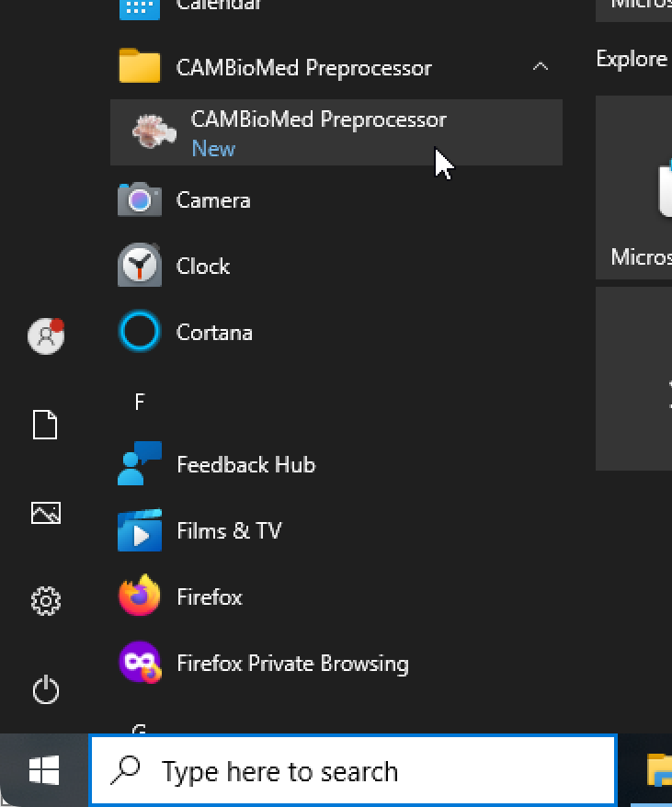This screenshot has height=807, width=672.
Task: Open the Camera app
Action: (212, 200)
